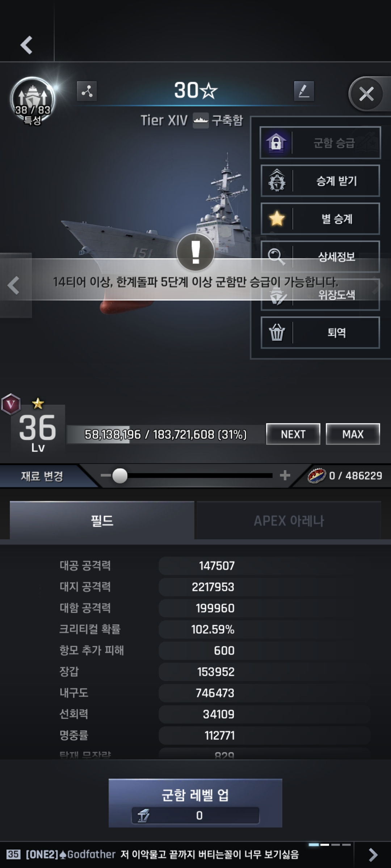The width and height of the screenshot is (391, 868).
Task: Open 상세정보 magnifier option
Action: pos(320,256)
